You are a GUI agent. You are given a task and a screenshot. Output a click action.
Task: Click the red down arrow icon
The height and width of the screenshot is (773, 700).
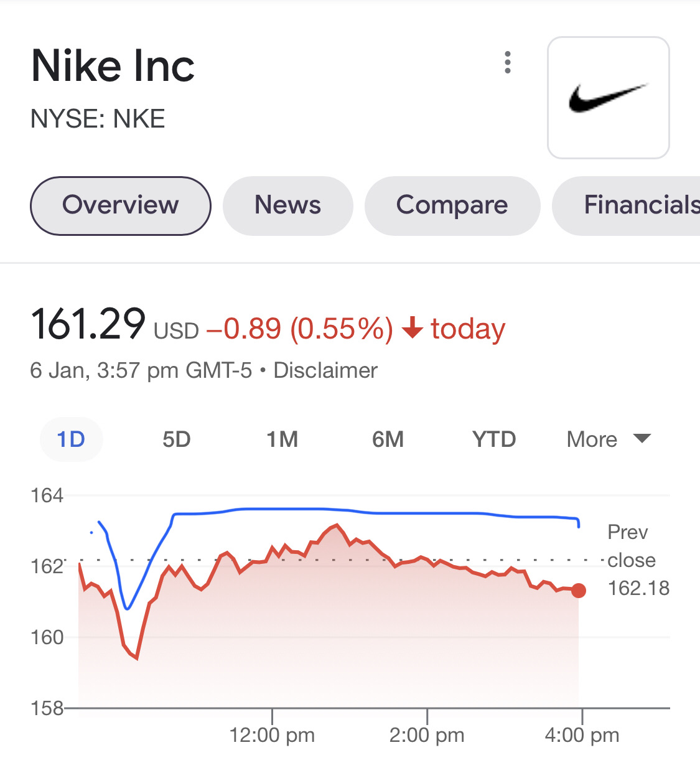(x=412, y=327)
